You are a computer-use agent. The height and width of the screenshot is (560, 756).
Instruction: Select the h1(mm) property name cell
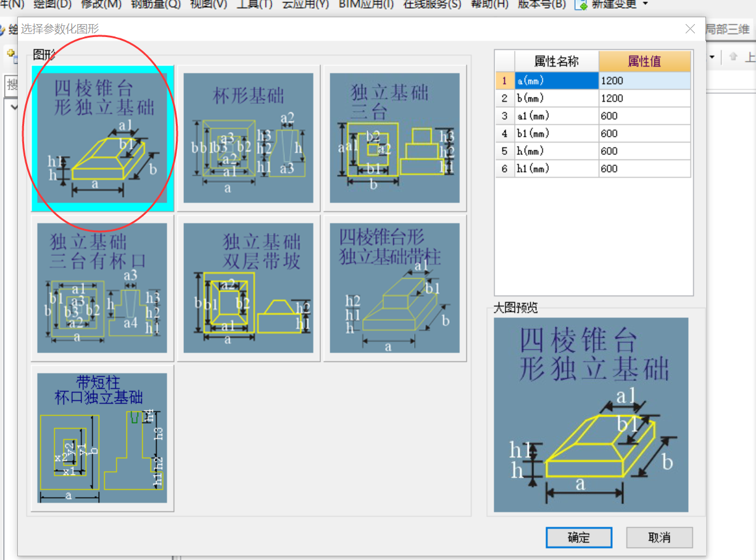pyautogui.click(x=557, y=169)
